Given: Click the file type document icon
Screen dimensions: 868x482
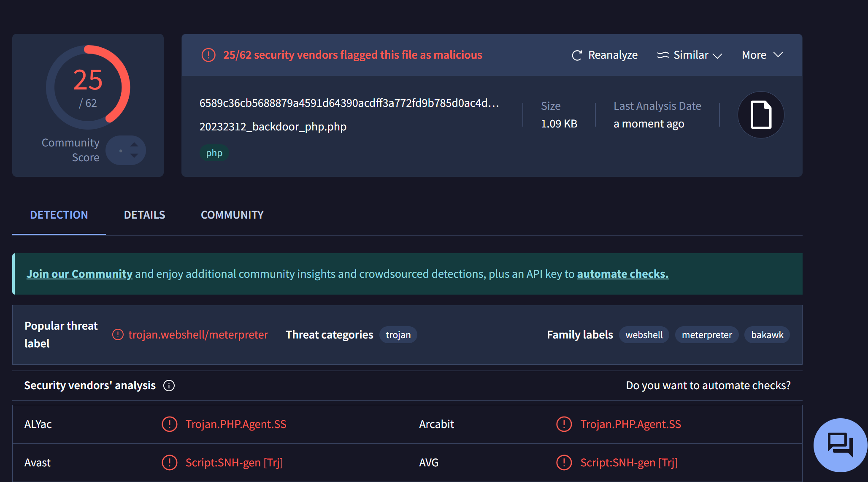Looking at the screenshot, I should 760,115.
